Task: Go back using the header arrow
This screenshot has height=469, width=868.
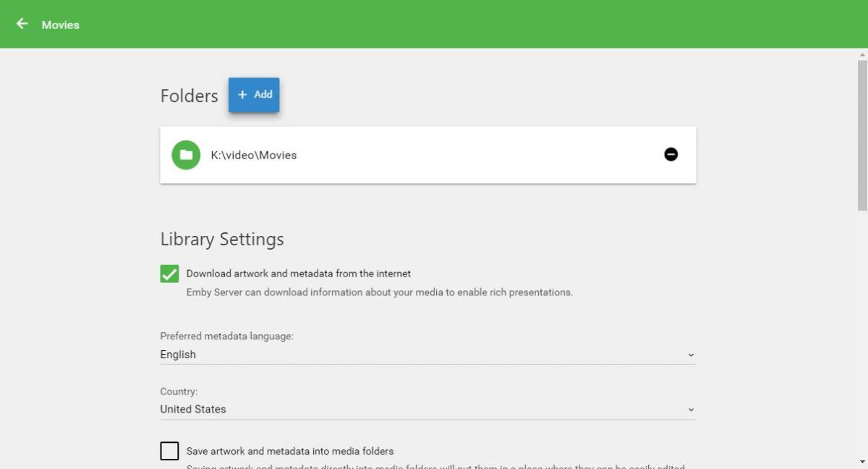Action: pos(22,24)
